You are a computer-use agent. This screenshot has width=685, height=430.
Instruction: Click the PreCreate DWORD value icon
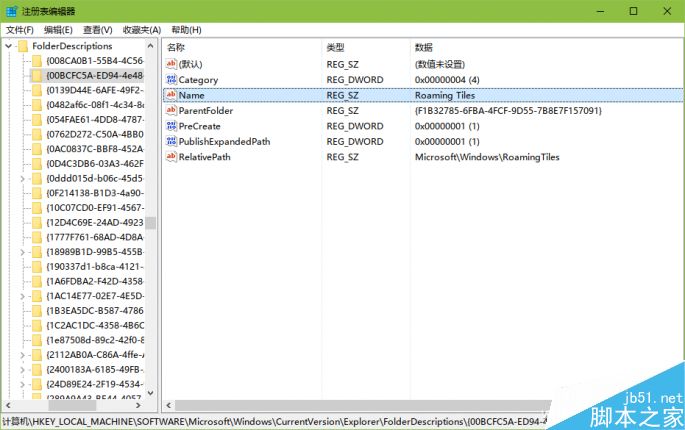pyautogui.click(x=171, y=126)
